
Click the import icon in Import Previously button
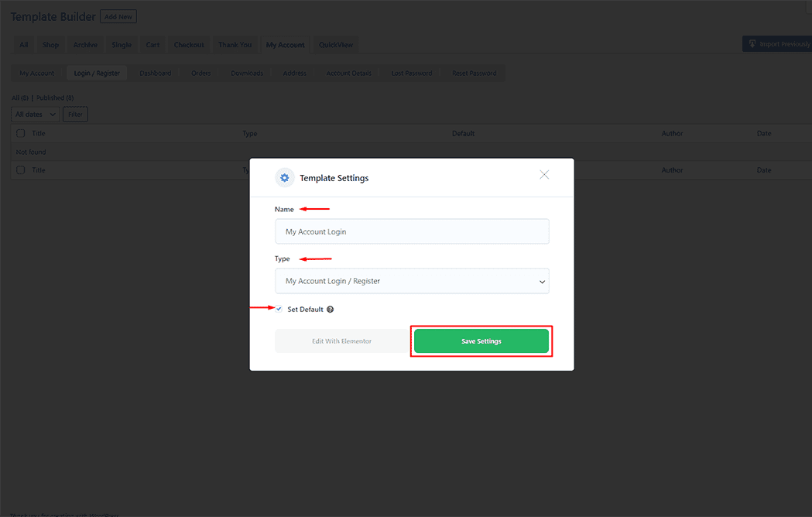(752, 44)
